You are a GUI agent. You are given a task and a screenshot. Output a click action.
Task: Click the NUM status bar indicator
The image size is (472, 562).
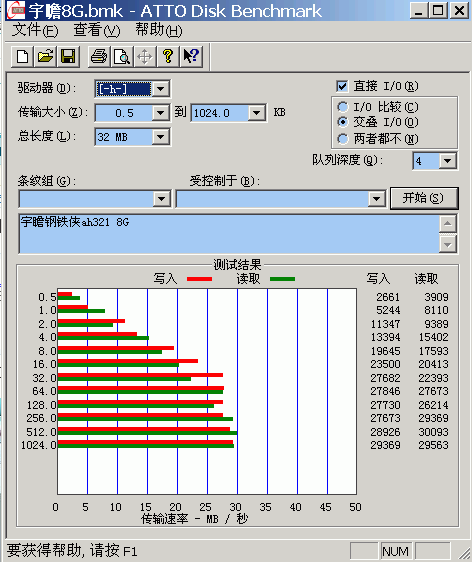(395, 551)
